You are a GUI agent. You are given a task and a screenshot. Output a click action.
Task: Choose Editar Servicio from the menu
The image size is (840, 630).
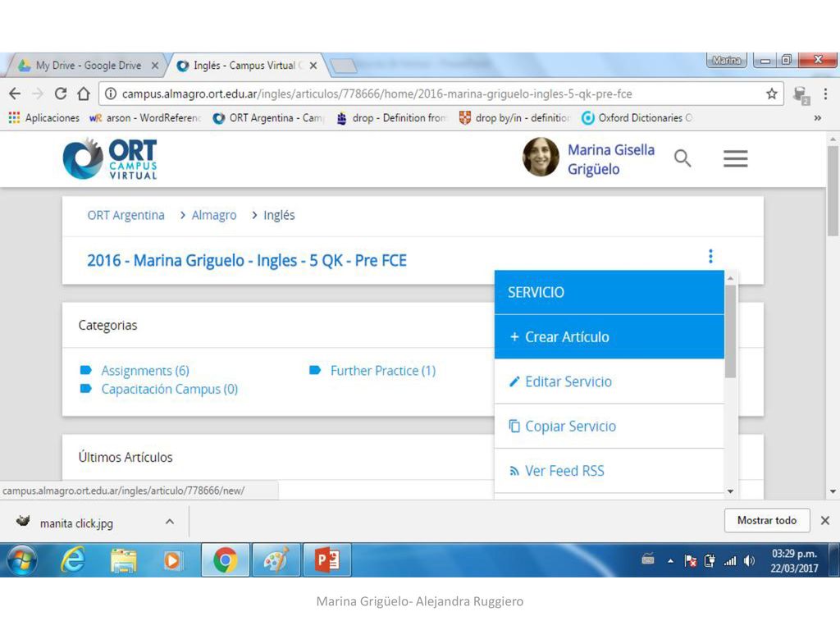point(609,381)
